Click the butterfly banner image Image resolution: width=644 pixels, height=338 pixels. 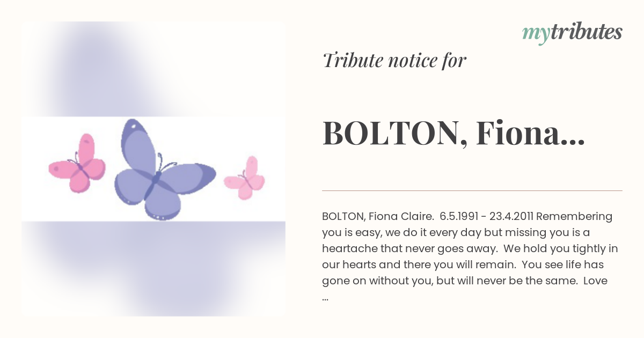(153, 169)
